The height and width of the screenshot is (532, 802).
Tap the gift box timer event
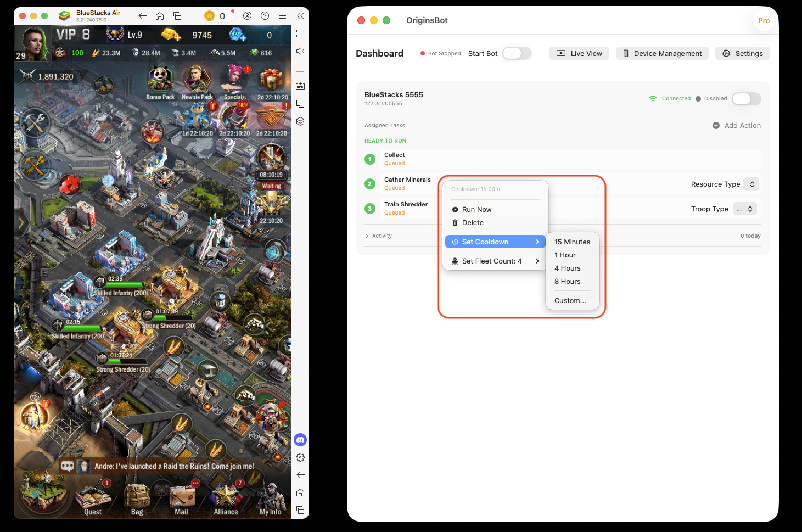[272, 83]
